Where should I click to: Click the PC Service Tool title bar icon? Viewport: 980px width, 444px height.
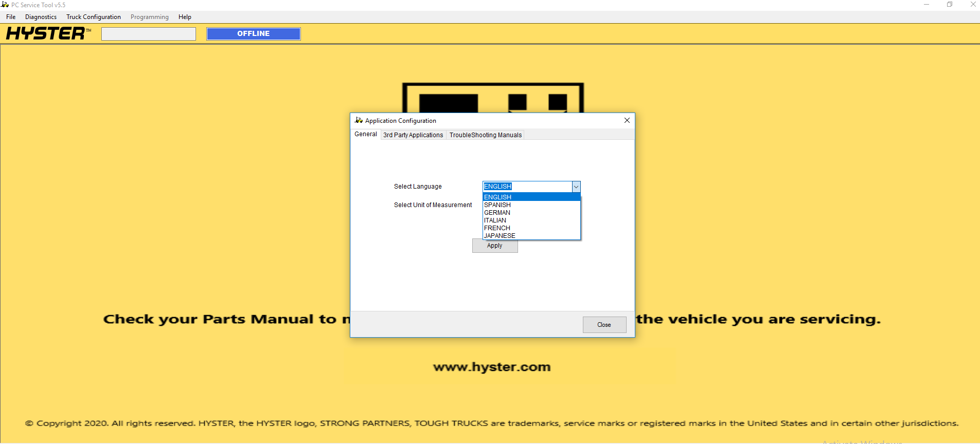[x=5, y=5]
